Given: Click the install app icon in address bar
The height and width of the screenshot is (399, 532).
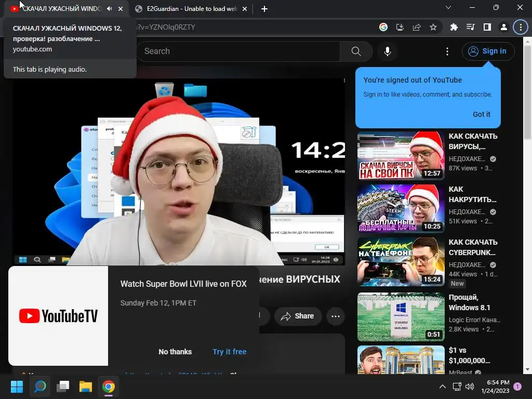Looking at the screenshot, I should (x=400, y=27).
